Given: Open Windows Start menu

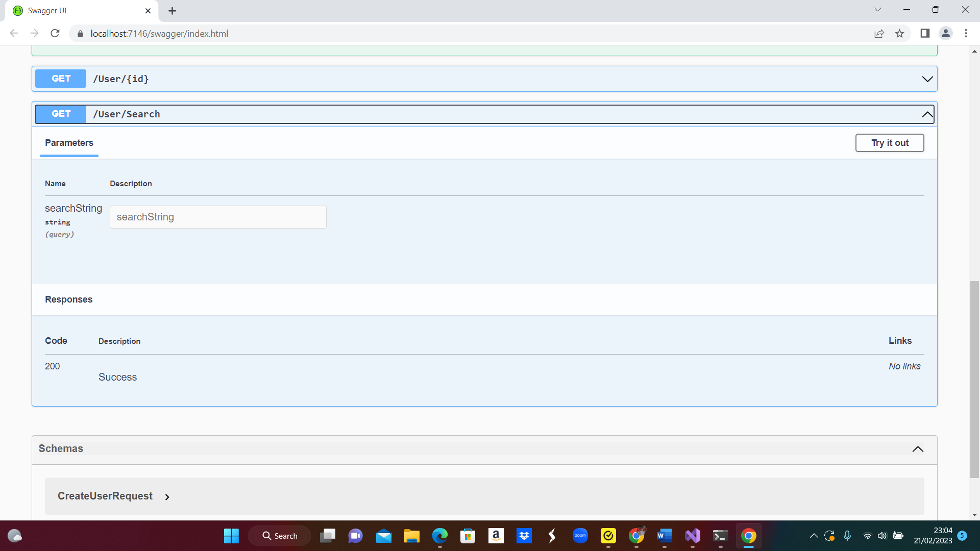Looking at the screenshot, I should tap(231, 536).
